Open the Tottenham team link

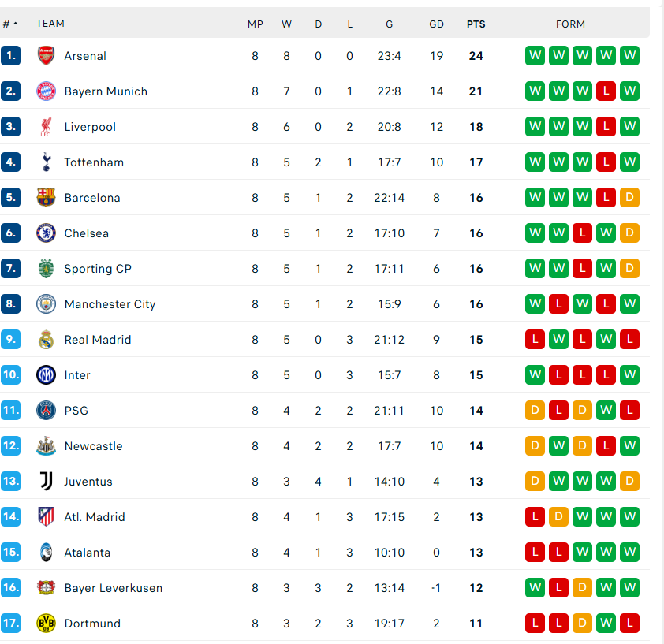[x=94, y=162]
